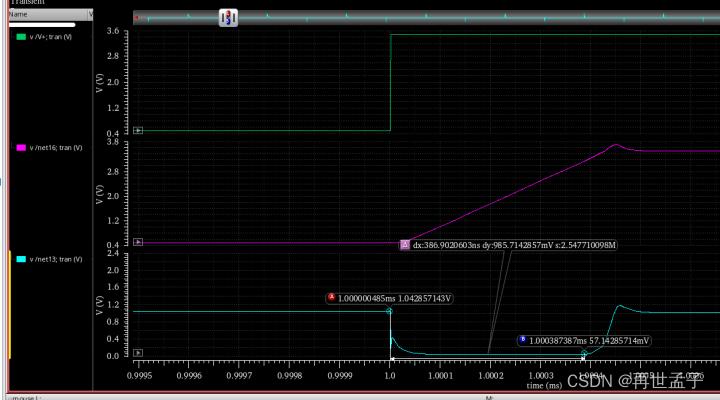Select marker A label at 1.000000485ms
The height and width of the screenshot is (400, 720).
click(x=389, y=299)
